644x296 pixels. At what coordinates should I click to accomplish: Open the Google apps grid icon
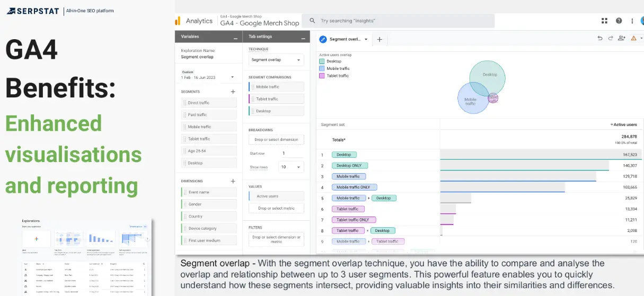tap(604, 21)
